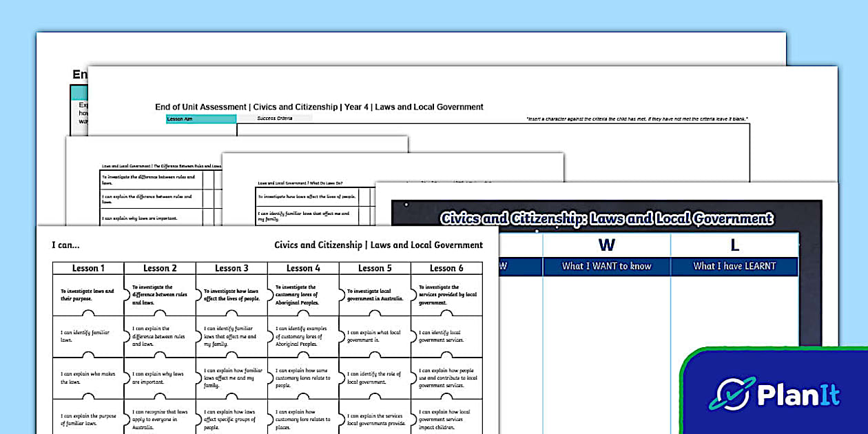Click the PlanIt brand name text
Image resolution: width=868 pixels, height=434 pixels.
click(x=799, y=395)
